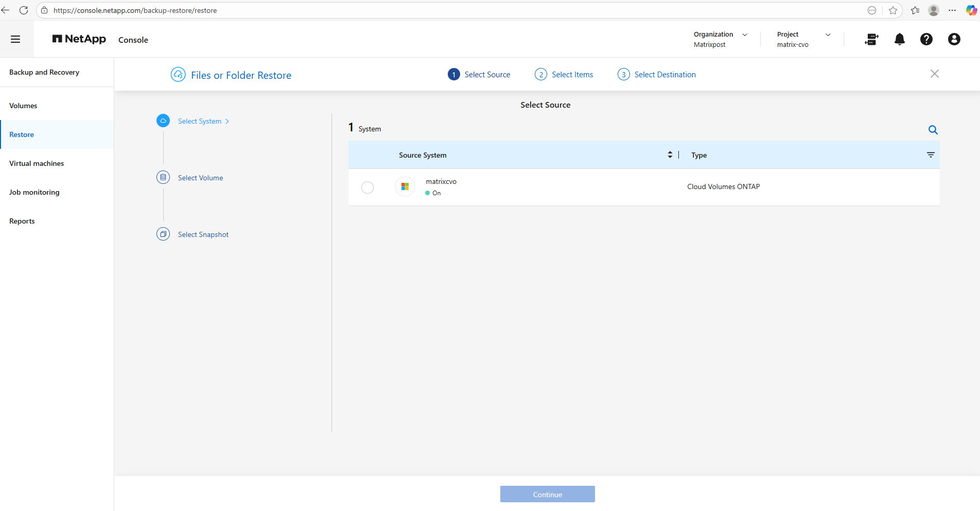Image resolution: width=980 pixels, height=511 pixels.
Task: Click the Select Snapshot step icon
Action: click(x=163, y=234)
